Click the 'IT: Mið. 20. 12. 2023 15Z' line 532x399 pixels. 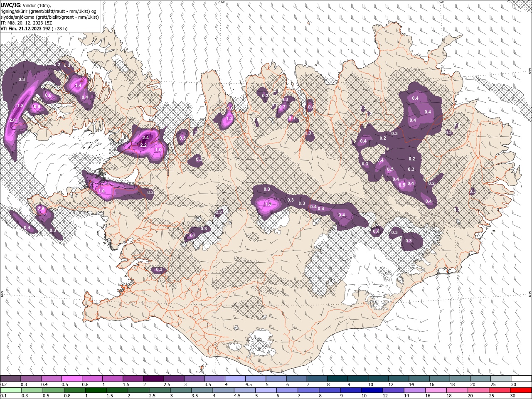pyautogui.click(x=26, y=23)
